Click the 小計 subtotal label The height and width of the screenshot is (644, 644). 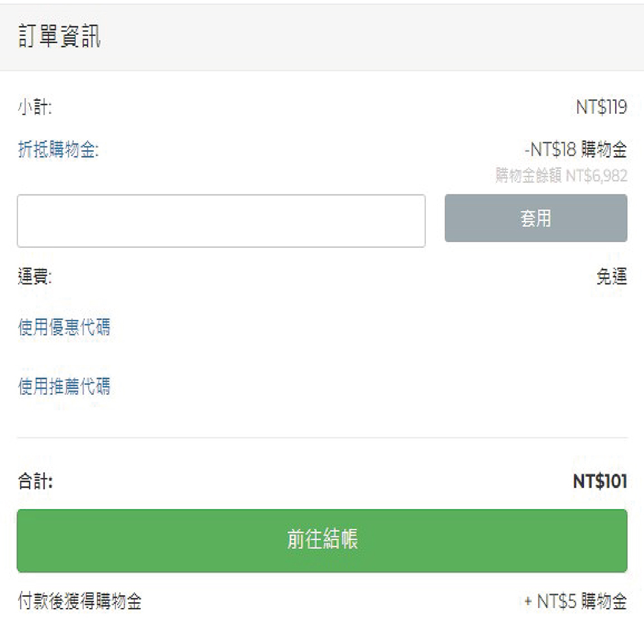pos(35,108)
